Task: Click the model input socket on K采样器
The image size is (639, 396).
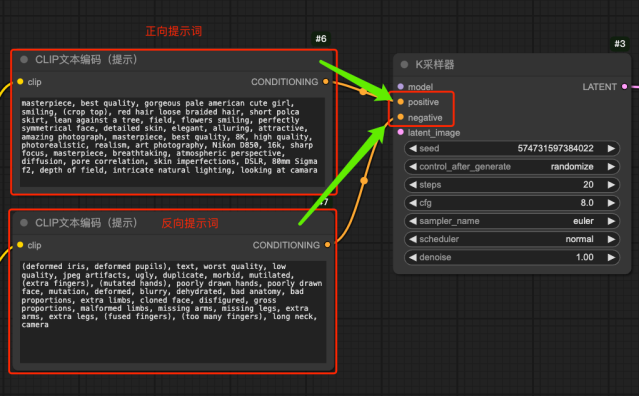Action: 401,86
